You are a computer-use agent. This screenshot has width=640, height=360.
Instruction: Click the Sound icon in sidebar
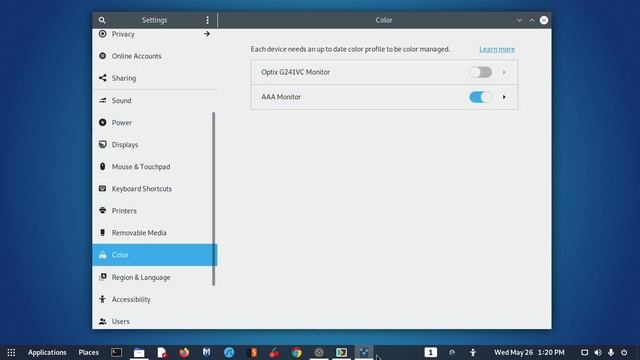click(x=102, y=100)
